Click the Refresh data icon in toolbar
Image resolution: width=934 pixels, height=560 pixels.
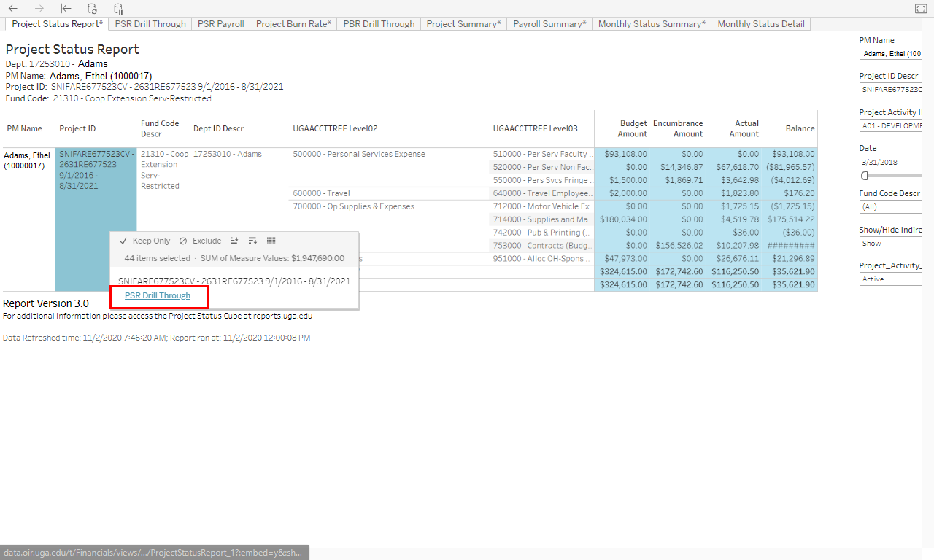[x=92, y=9]
